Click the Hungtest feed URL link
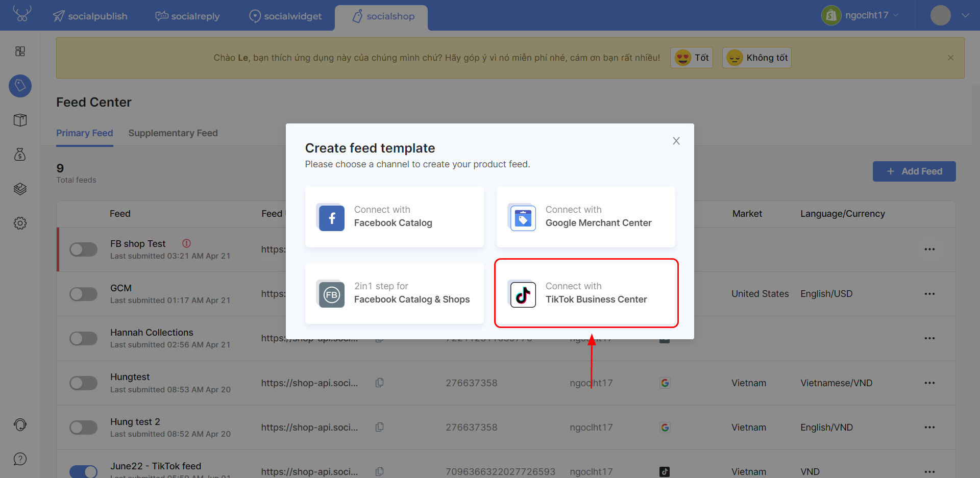The width and height of the screenshot is (980, 478). pyautogui.click(x=309, y=383)
